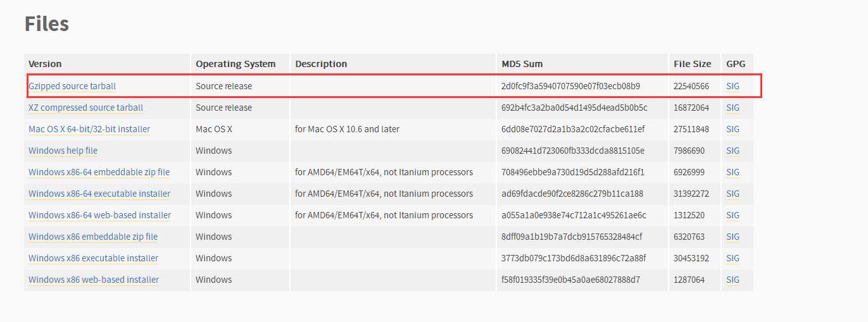868x322 pixels.
Task: Click SIG link for XZ compressed tarball
Action: (x=733, y=108)
